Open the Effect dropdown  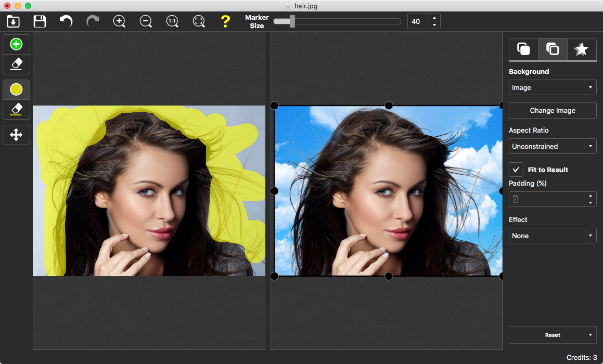pyautogui.click(x=591, y=236)
